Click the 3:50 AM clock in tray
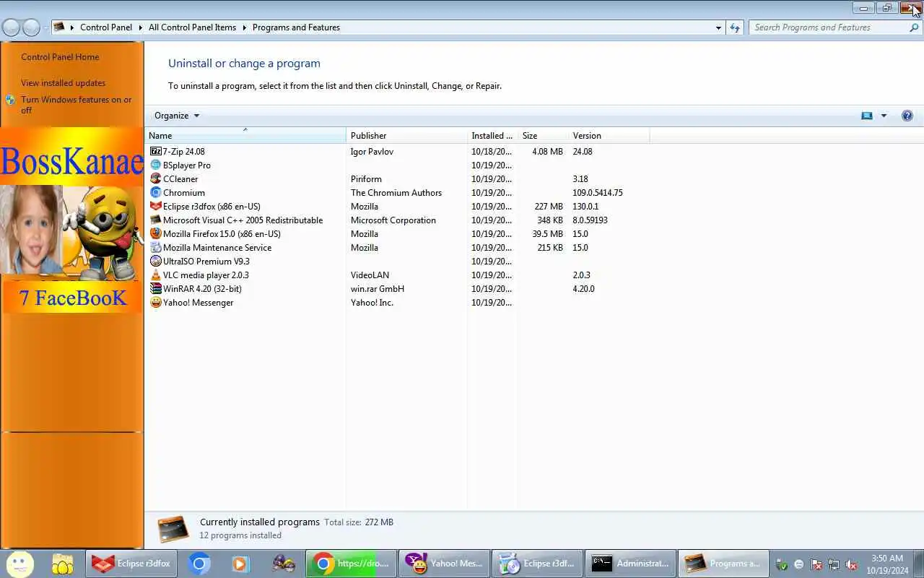 click(x=887, y=558)
